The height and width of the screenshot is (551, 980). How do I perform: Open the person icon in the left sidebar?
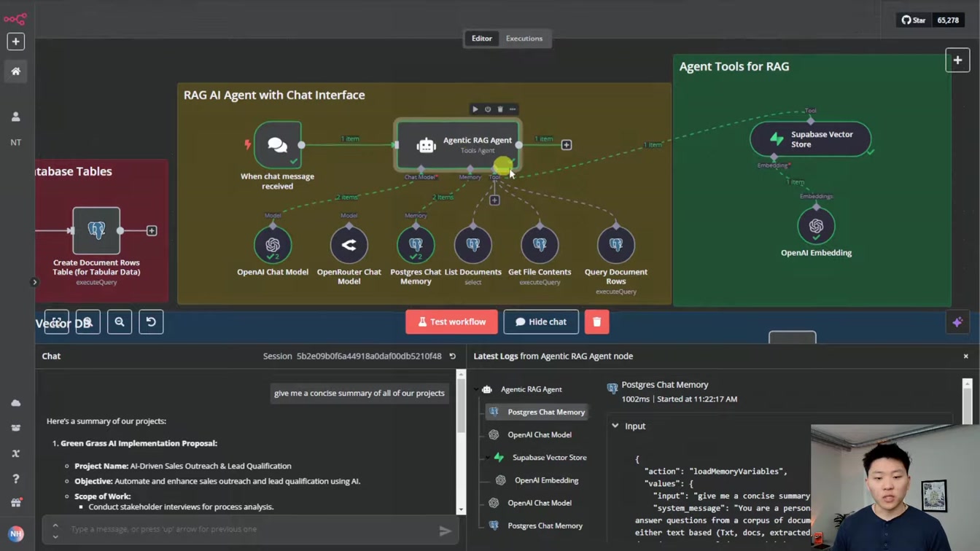(15, 117)
